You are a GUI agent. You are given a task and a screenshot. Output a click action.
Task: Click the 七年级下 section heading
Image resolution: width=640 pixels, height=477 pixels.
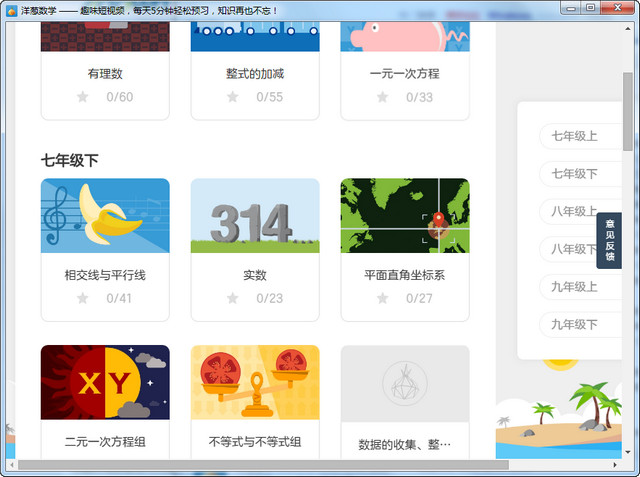tap(69, 160)
